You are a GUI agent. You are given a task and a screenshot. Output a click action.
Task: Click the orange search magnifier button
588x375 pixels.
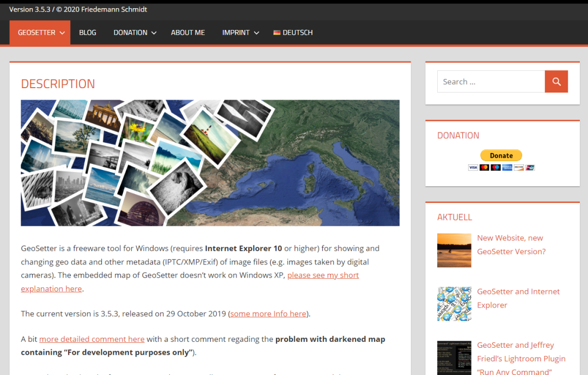(x=556, y=82)
